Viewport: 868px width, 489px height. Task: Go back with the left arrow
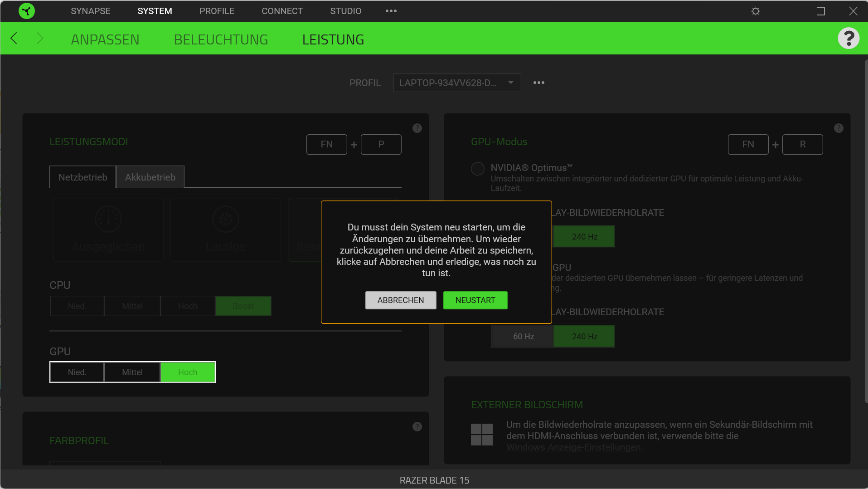click(14, 39)
